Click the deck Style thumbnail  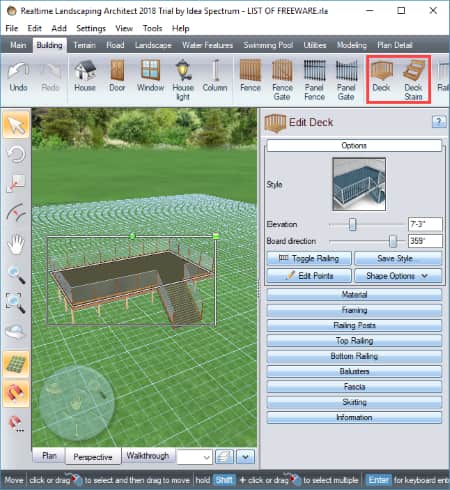359,184
